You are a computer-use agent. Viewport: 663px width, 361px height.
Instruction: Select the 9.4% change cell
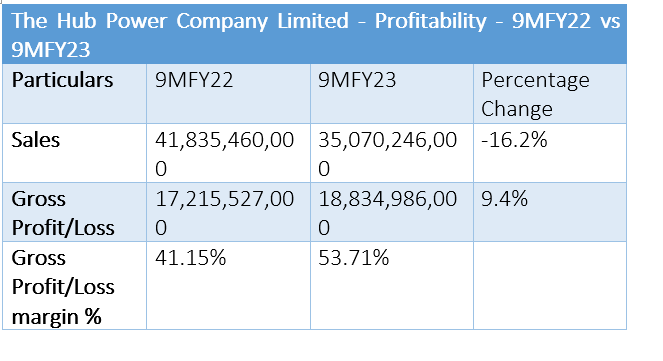coord(550,212)
